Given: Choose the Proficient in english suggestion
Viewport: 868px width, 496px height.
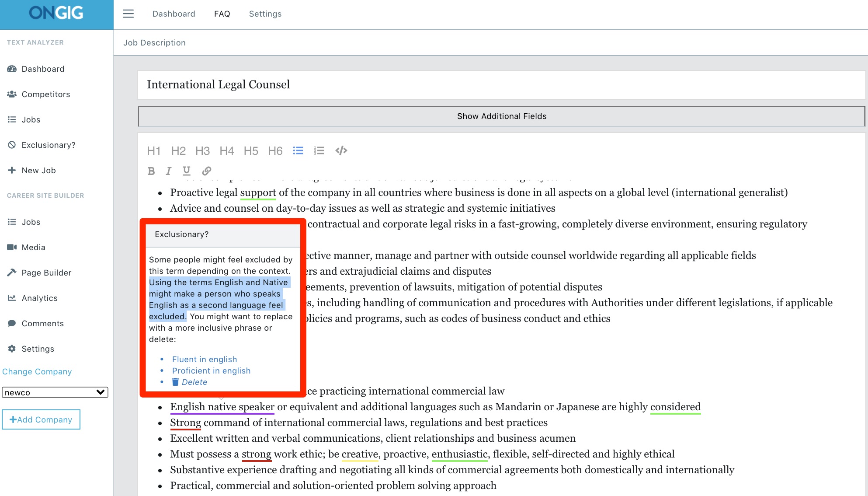Looking at the screenshot, I should pos(211,370).
